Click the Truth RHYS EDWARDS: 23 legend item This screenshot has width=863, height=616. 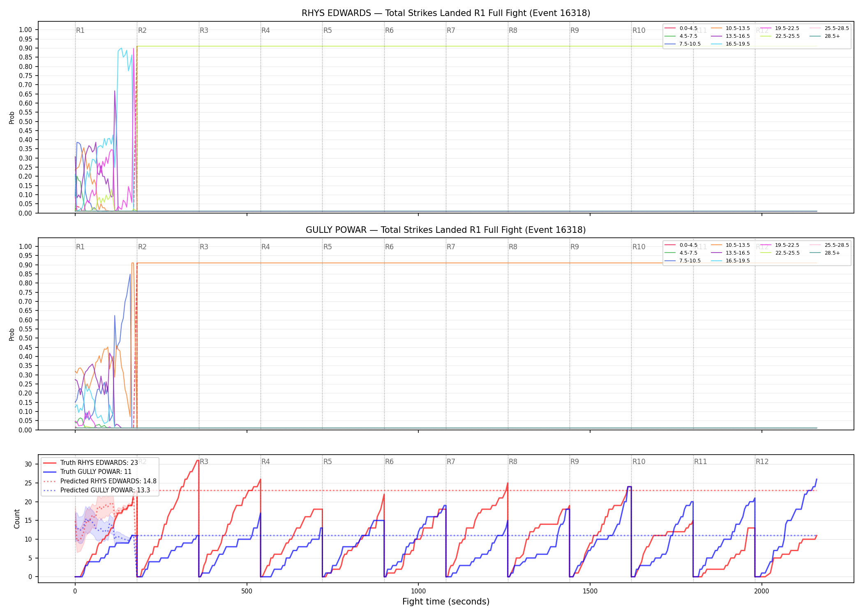(x=90, y=462)
